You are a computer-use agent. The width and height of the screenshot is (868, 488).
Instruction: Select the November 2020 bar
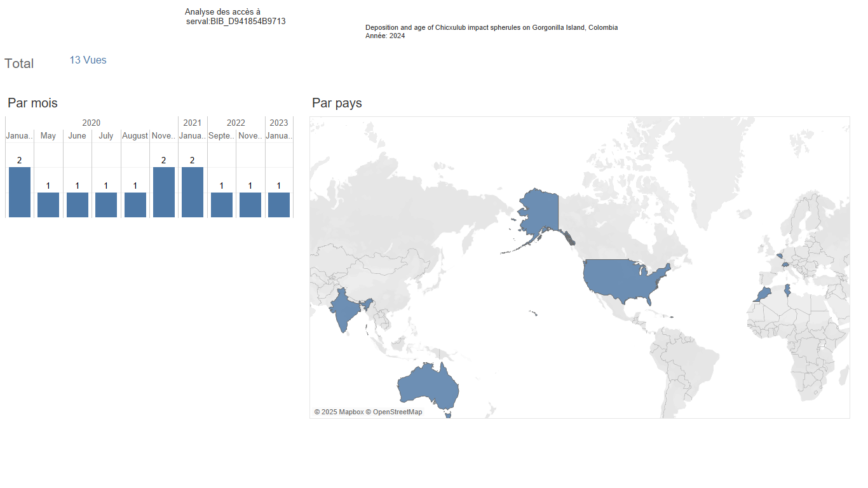click(x=164, y=192)
